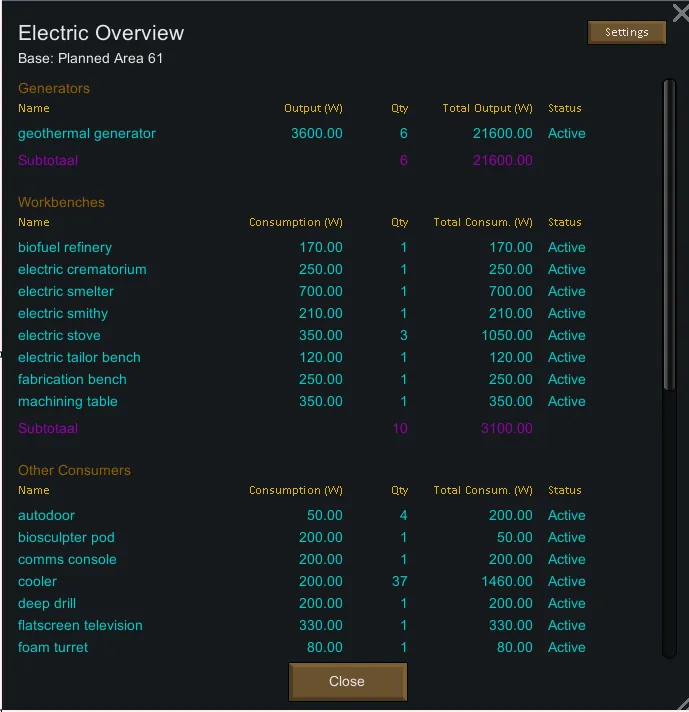
Task: Select the fabrication bench entry
Action: (72, 380)
